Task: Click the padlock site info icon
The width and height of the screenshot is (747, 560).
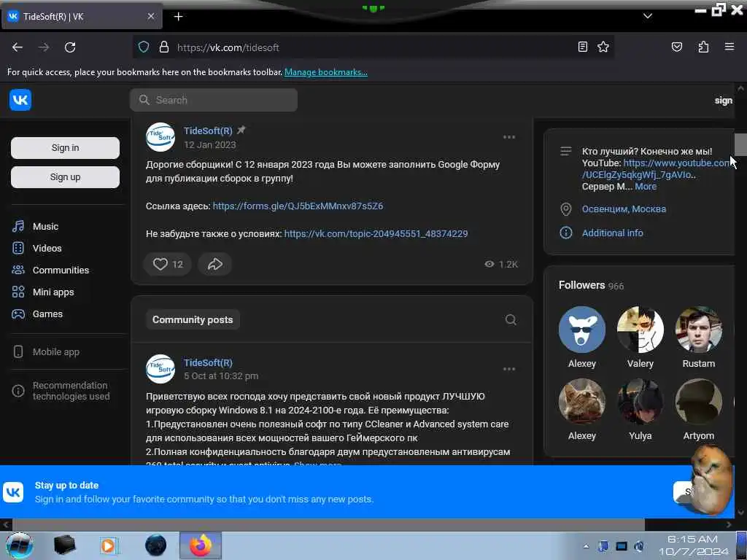Action: pos(164,47)
